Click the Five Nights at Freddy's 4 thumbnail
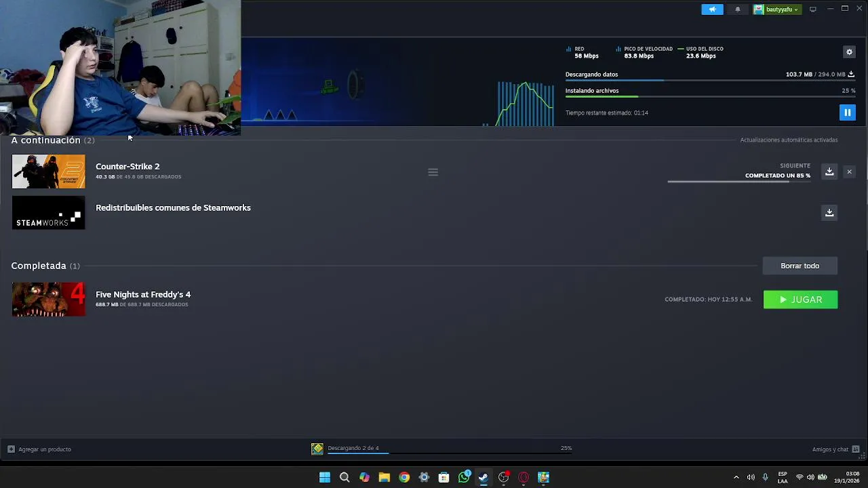This screenshot has height=488, width=868. coord(49,300)
